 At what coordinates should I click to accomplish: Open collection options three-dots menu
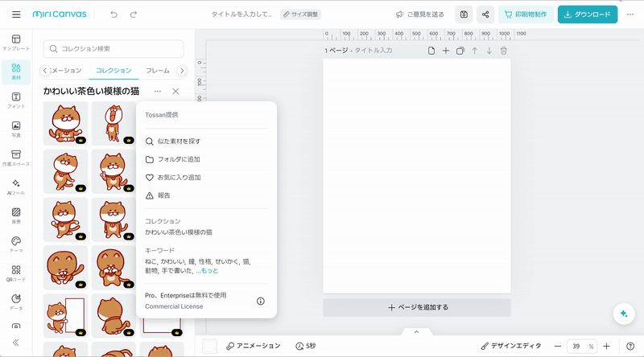[158, 91]
